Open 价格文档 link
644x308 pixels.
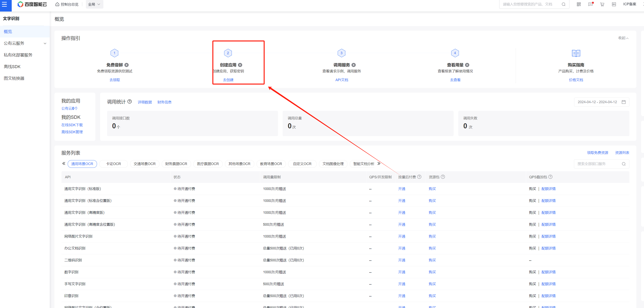pos(576,80)
